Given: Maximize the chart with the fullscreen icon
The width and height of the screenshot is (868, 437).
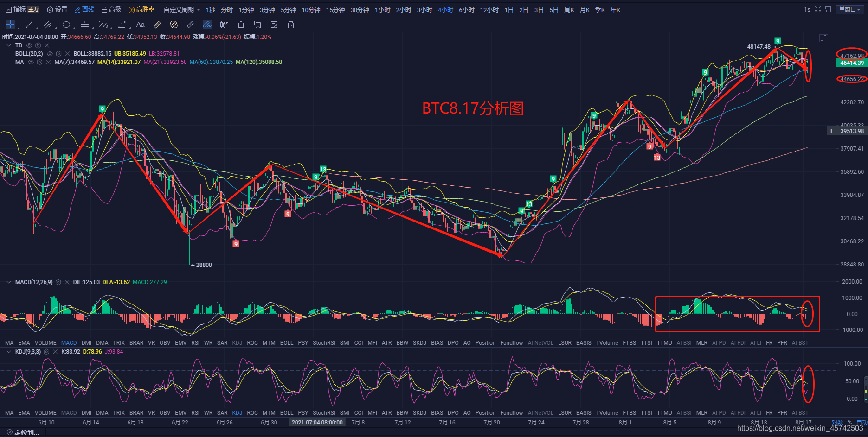Looking at the screenshot, I should 823,38.
